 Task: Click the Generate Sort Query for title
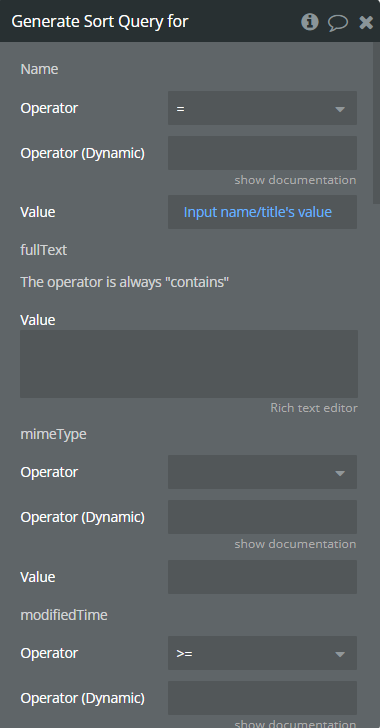tap(99, 22)
